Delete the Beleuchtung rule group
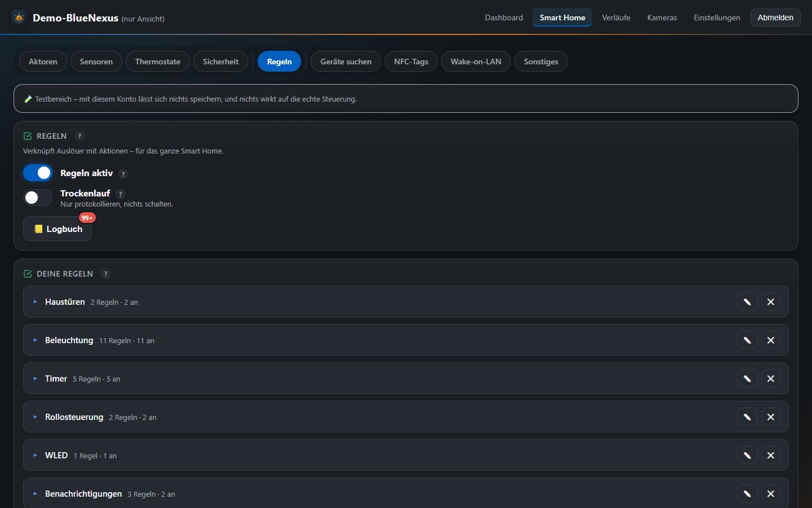This screenshot has width=812, height=508. [x=771, y=340]
